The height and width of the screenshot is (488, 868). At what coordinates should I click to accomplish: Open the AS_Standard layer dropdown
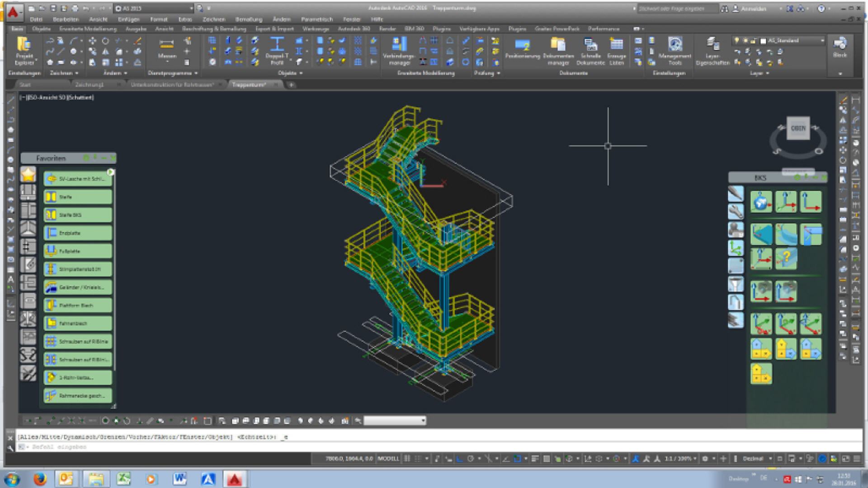click(822, 41)
